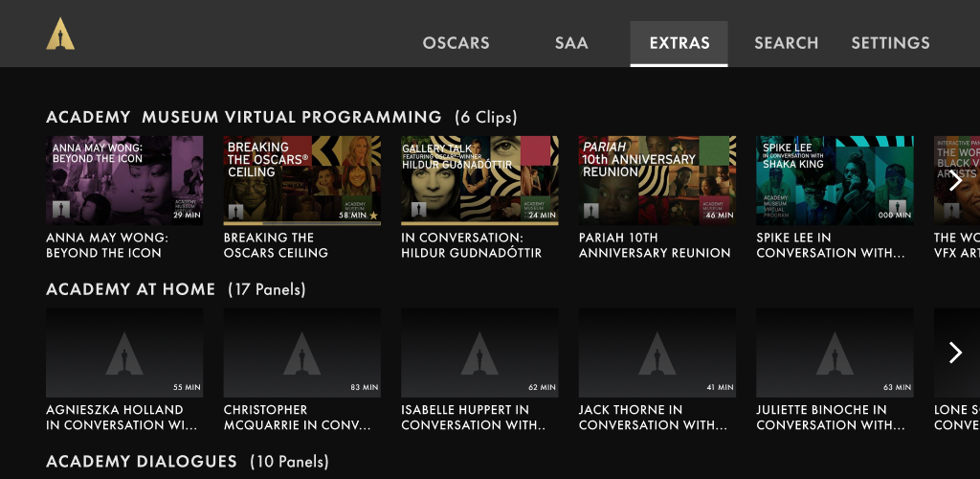Click the Academy Dialogues section heading

coord(142,462)
